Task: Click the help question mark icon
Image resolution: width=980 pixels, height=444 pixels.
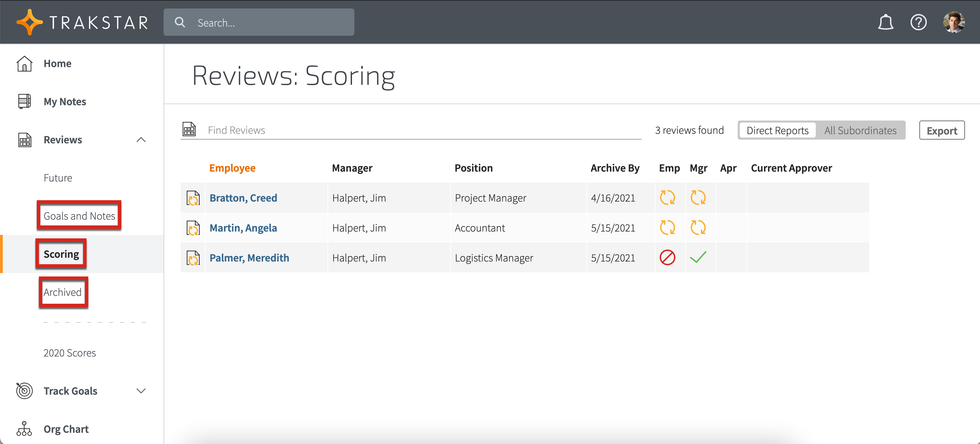Action: (x=918, y=22)
